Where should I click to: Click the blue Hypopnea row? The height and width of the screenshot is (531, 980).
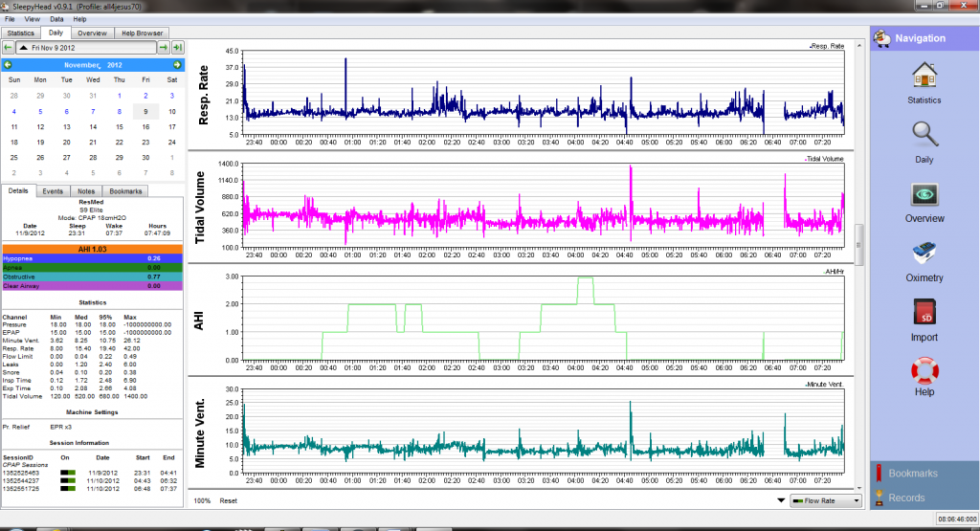93,258
